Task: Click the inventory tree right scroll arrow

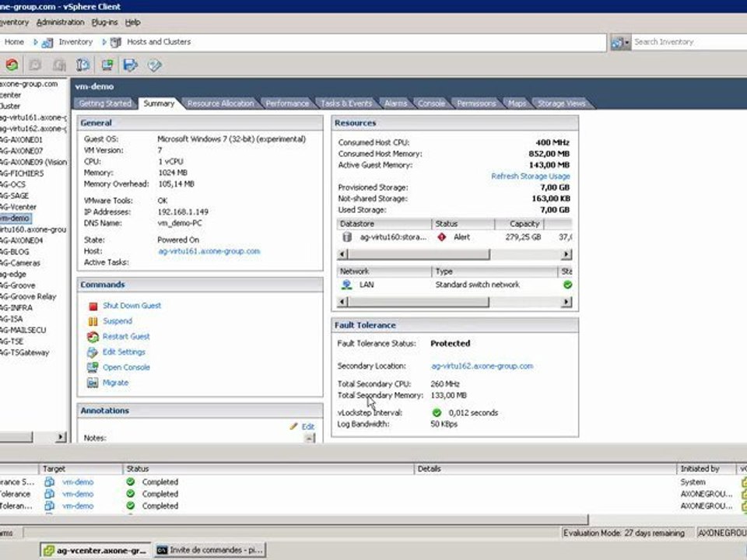Action: pyautogui.click(x=60, y=436)
